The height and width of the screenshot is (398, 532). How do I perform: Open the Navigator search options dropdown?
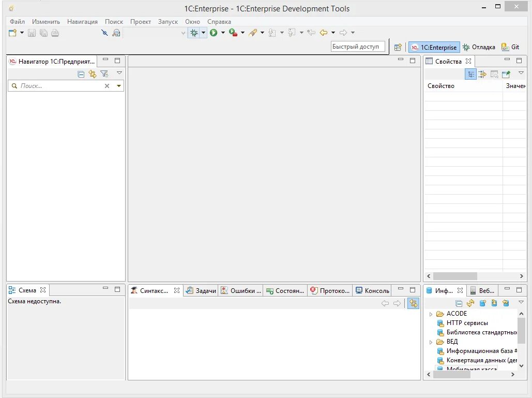click(119, 86)
